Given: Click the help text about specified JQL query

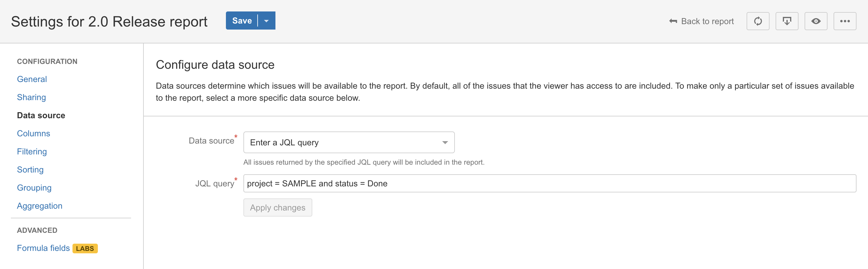Looking at the screenshot, I should [x=364, y=163].
